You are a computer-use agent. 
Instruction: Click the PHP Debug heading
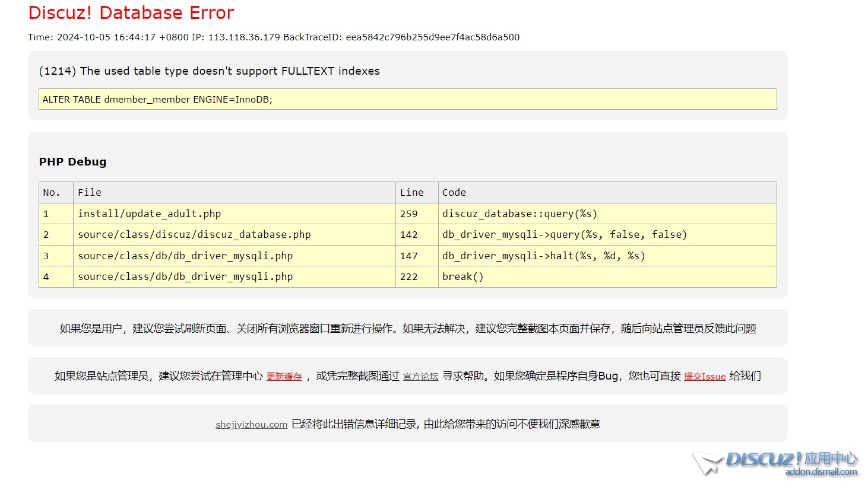click(72, 162)
